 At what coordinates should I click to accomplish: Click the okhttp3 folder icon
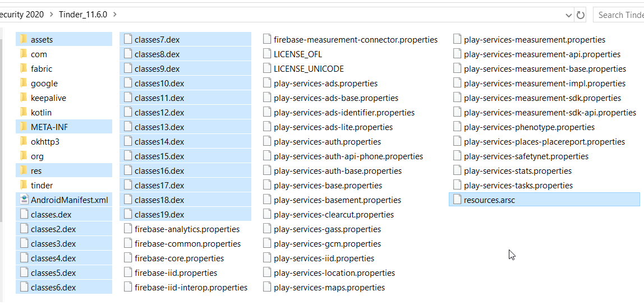(24, 141)
